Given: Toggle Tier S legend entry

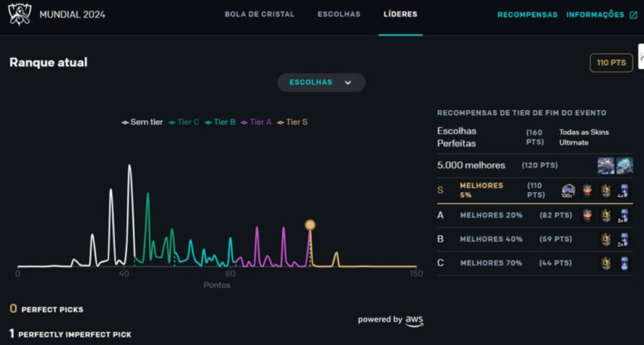Looking at the screenshot, I should (x=292, y=122).
